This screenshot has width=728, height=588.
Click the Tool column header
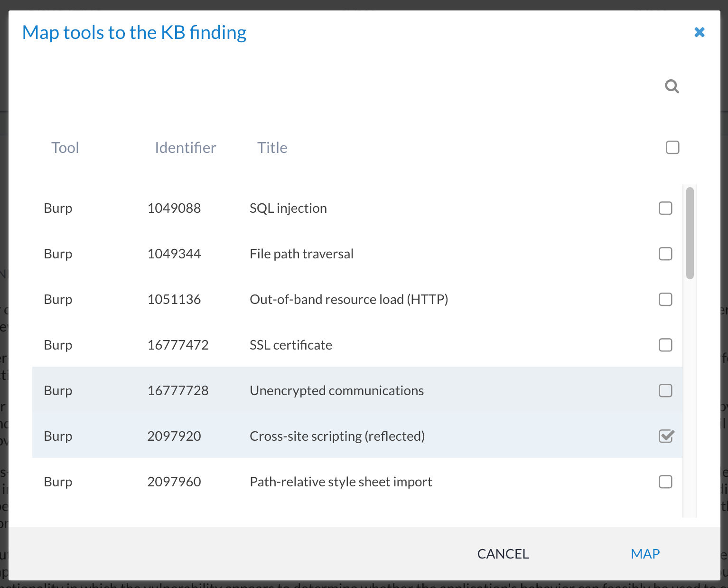65,148
